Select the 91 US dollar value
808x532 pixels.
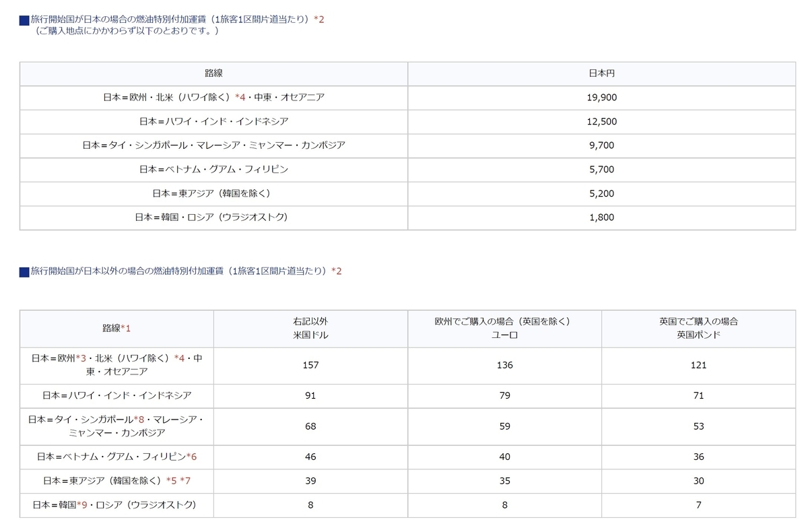(x=310, y=395)
